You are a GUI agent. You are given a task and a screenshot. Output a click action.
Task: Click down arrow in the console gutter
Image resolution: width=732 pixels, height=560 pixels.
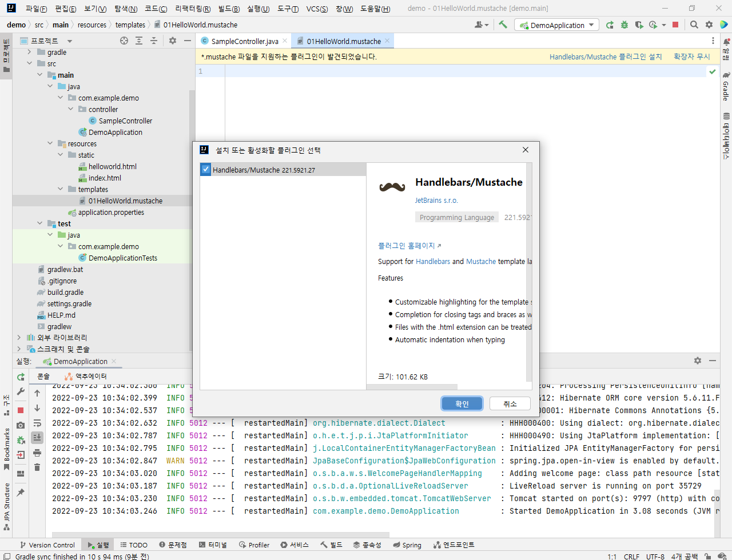click(37, 408)
